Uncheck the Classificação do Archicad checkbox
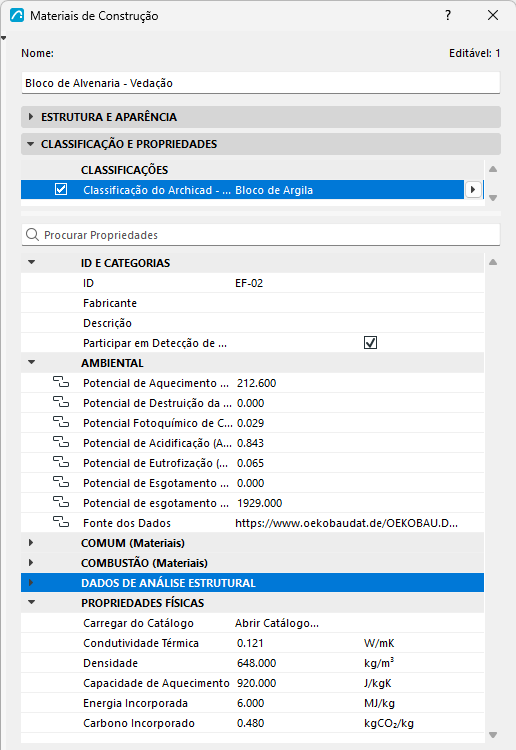516x750 pixels. 61,189
